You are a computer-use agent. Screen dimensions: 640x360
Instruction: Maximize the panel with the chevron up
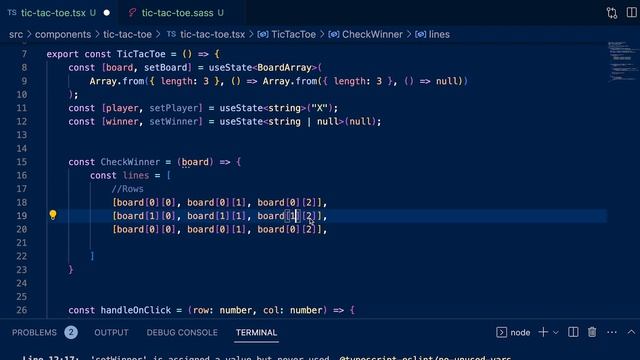coord(631,332)
